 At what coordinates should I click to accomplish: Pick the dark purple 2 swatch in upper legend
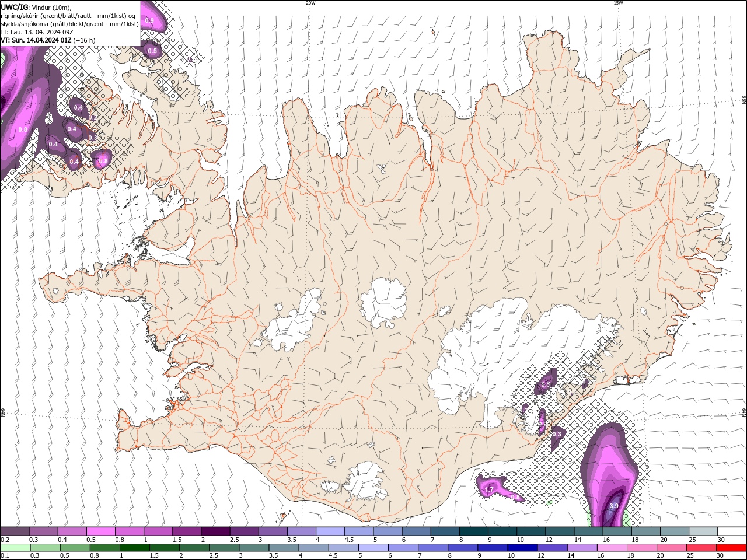coord(215,531)
